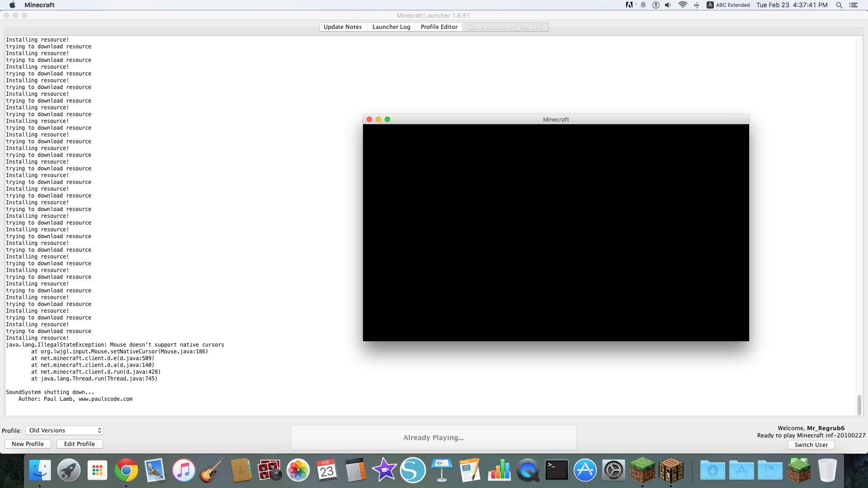Screen dimensions: 868x488
Task: Click the New Profile button
Action: pyautogui.click(x=28, y=444)
